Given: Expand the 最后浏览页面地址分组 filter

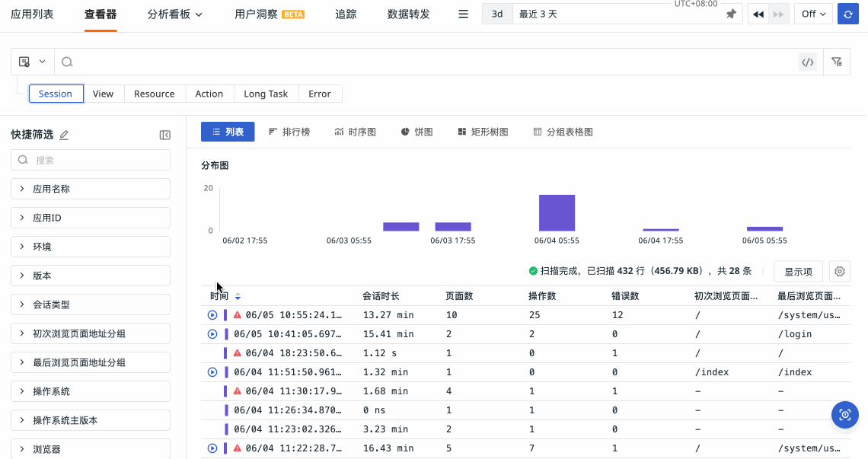Looking at the screenshot, I should (x=91, y=362).
